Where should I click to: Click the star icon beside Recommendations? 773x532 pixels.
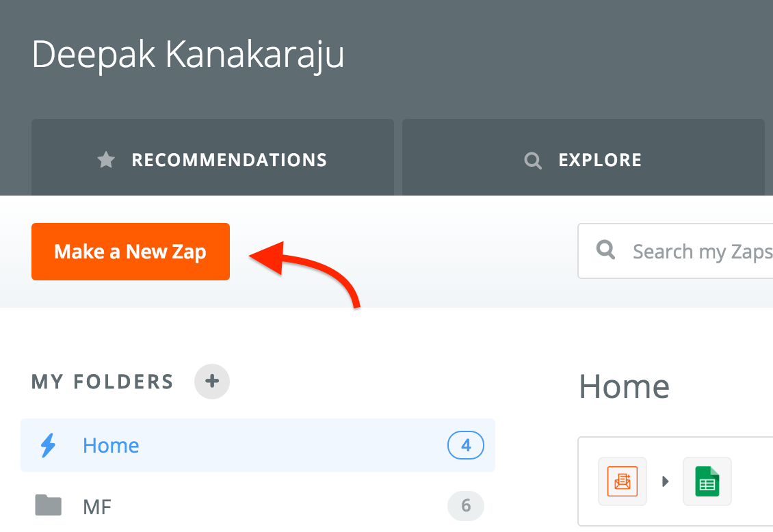pos(106,160)
